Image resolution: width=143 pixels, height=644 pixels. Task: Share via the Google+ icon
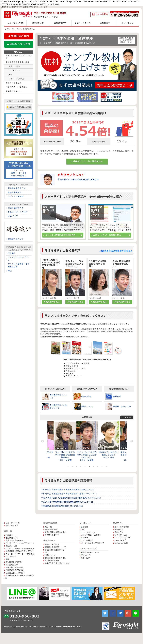click(x=128, y=613)
